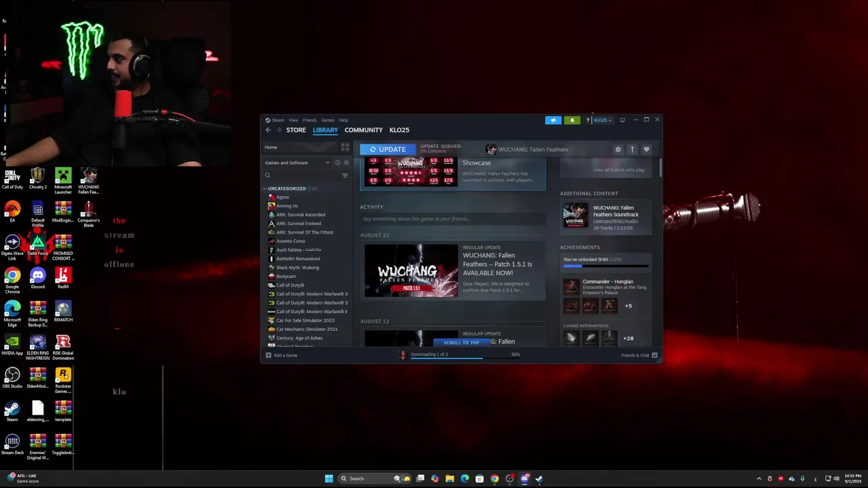868x488 pixels.
Task: Enter Big Picture mode via monitor icon
Action: click(x=623, y=120)
